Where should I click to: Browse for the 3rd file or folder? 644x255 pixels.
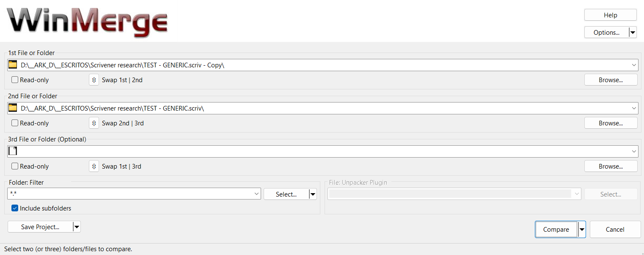pos(611,166)
